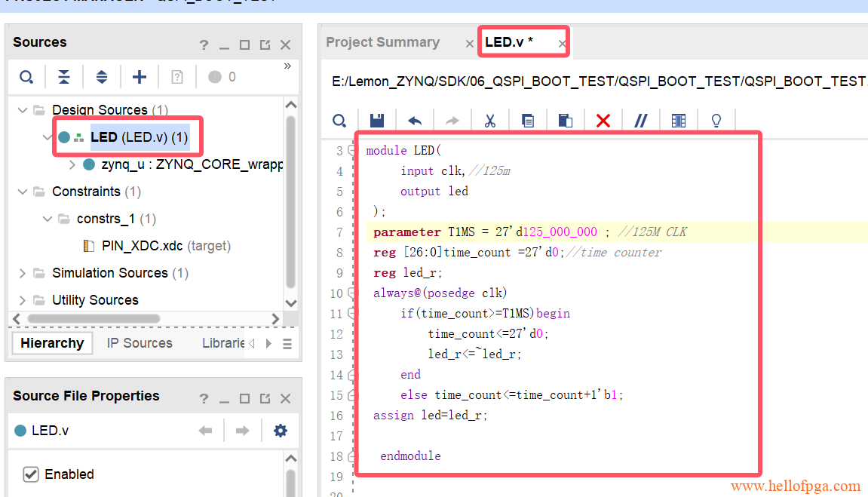Switch to the IP Sources tab
Image resolution: width=868 pixels, height=497 pixels.
pos(140,343)
